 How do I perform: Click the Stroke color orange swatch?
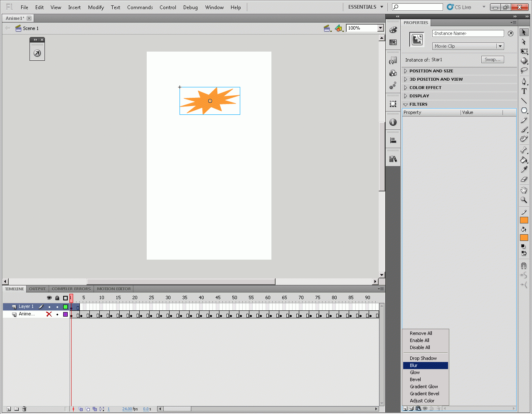click(524, 220)
